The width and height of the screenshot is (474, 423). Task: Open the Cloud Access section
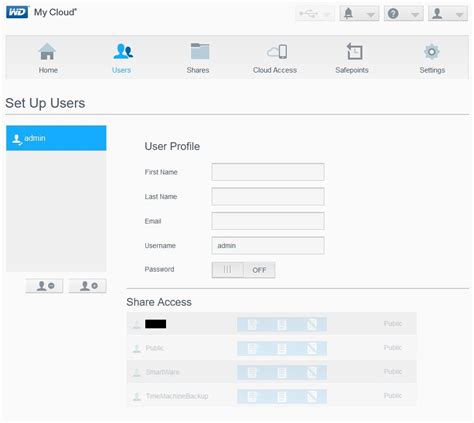[275, 58]
